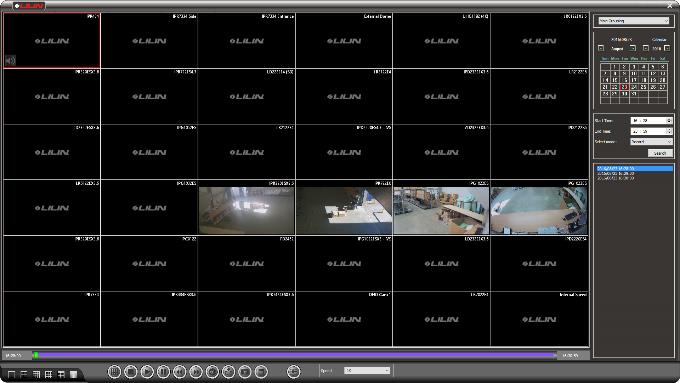Viewport: 680px width, 383px height.
Task: Select day 31 in the calendar
Action: [x=634, y=94]
